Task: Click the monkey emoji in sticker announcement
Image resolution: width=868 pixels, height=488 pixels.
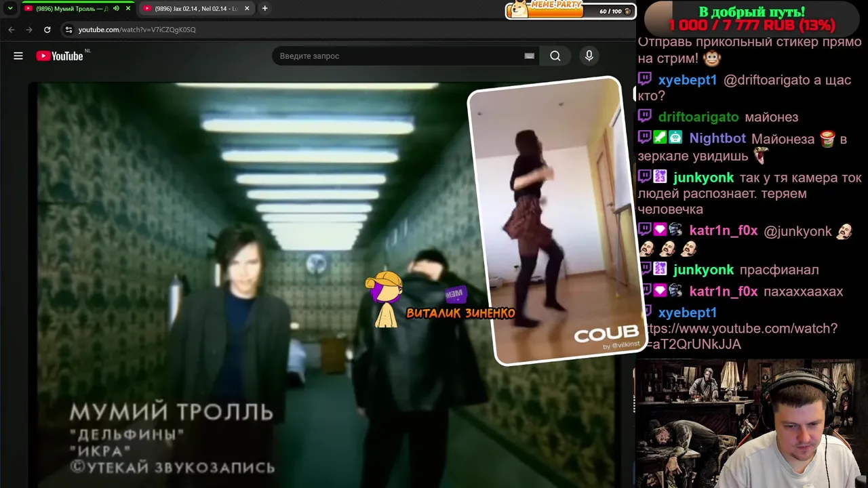Action: point(712,58)
